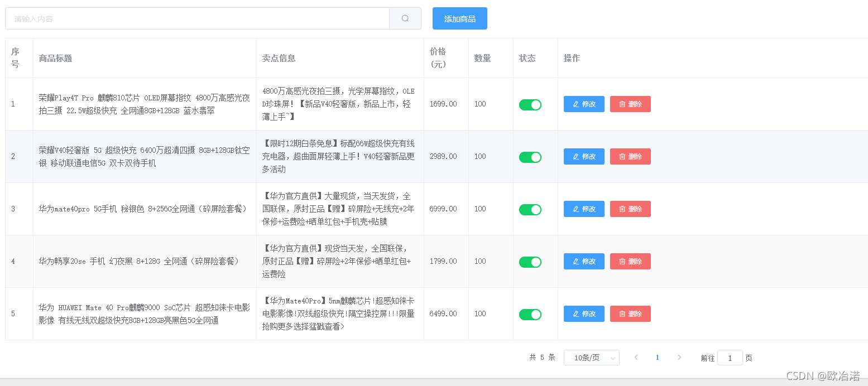The width and height of the screenshot is (868, 386).
Task: Delete the 荣耀V40轻奢版 product
Action: click(630, 156)
